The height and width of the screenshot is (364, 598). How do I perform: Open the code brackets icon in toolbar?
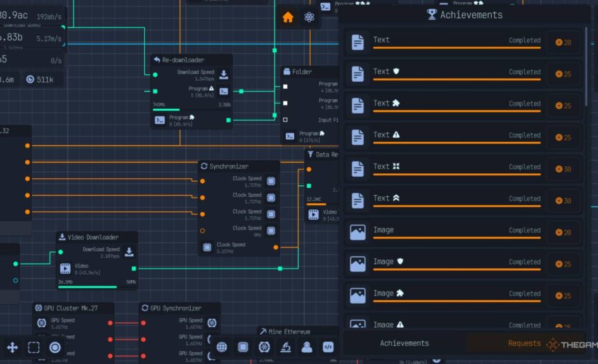tap(328, 347)
